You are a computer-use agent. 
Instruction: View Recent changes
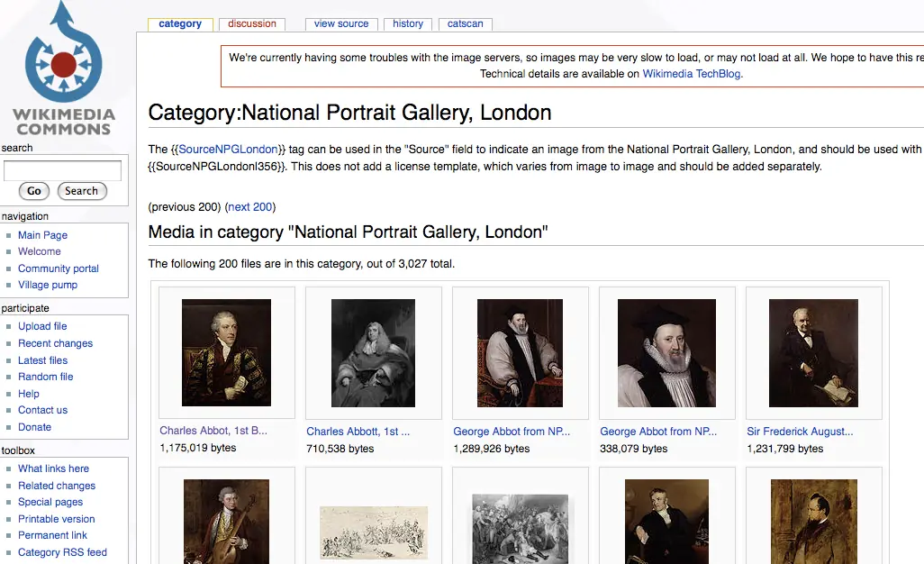point(56,343)
